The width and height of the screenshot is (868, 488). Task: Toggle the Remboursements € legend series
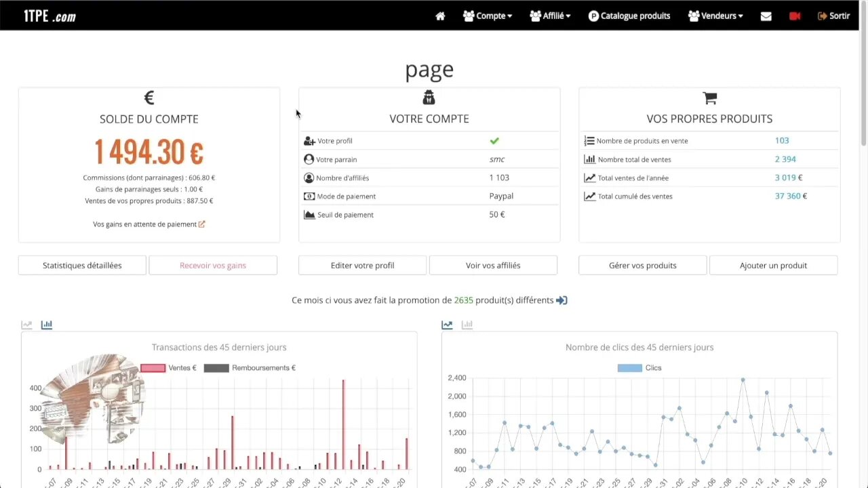coord(250,368)
